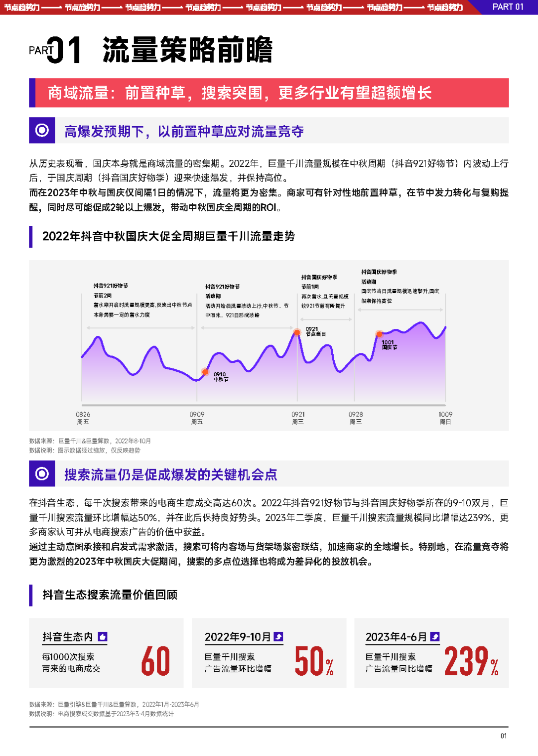Click the caption 巨量千川搜索 广告流量环比增幅
The width and height of the screenshot is (538, 756).
pos(238,663)
